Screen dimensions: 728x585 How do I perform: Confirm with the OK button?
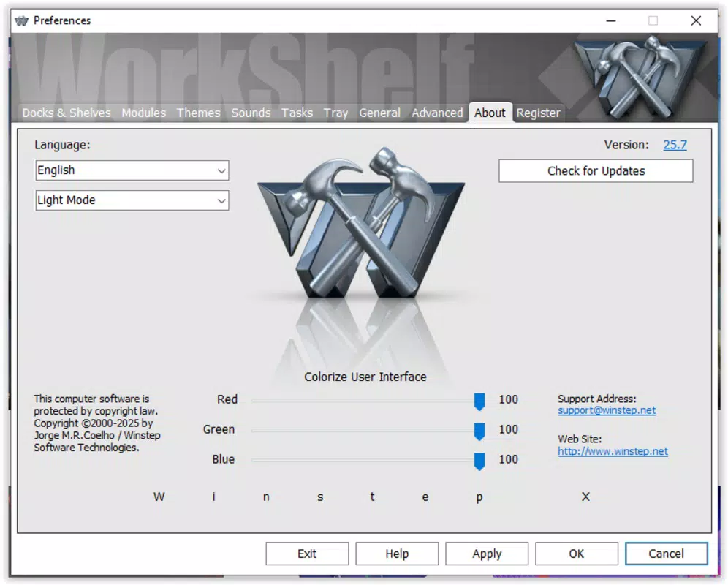[x=576, y=554]
